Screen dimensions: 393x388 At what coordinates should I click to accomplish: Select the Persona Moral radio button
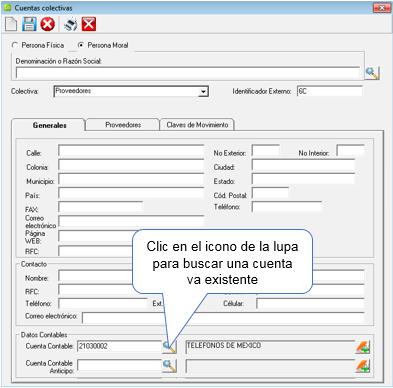point(81,45)
